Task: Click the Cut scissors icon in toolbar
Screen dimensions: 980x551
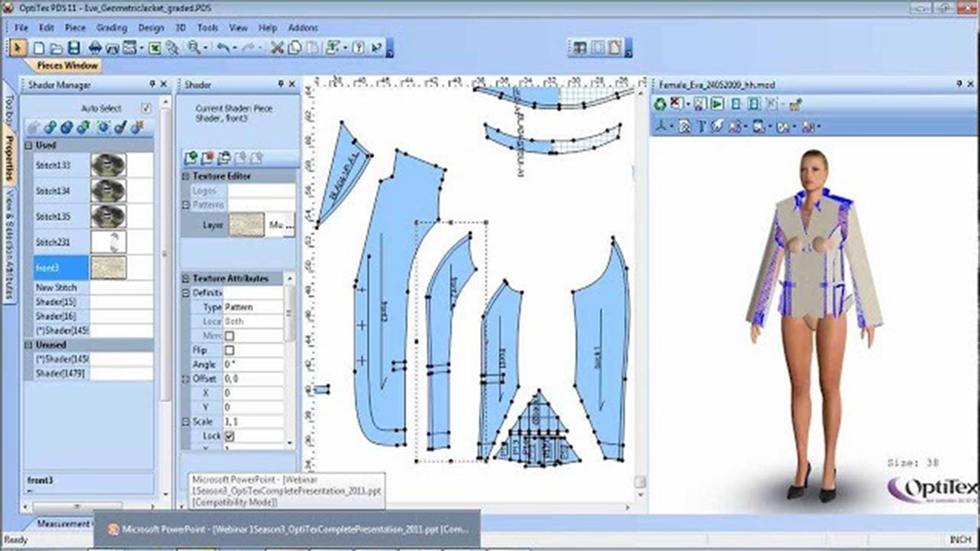Action: pos(277,48)
